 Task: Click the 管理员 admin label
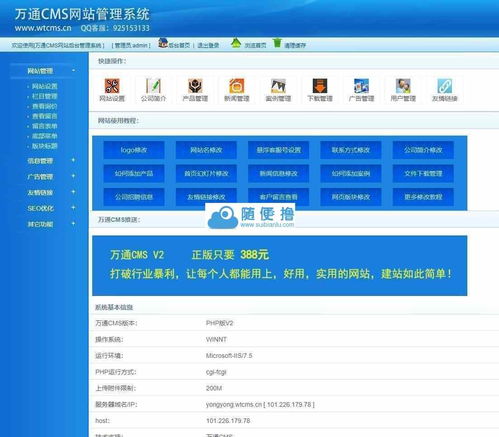click(x=131, y=45)
